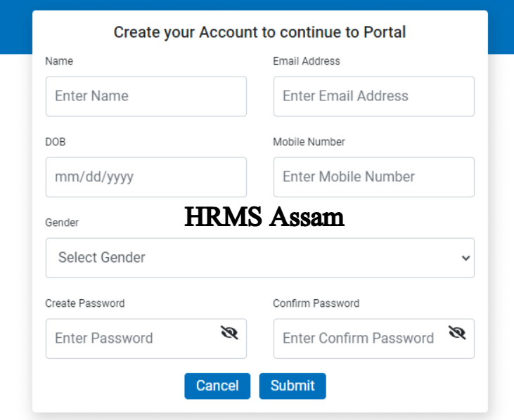
Task: Focus the Enter Password field
Action: tap(146, 339)
